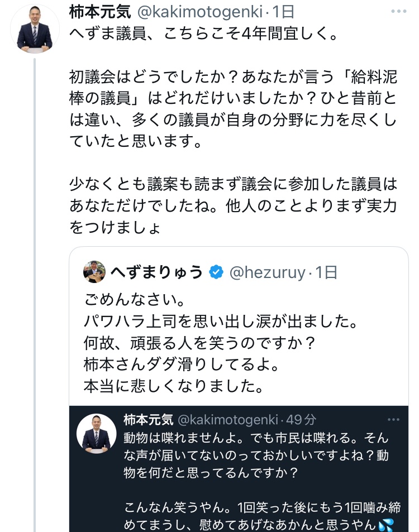The width and height of the screenshot is (419, 532).
Task: Click the vertical thread line under avatar
Action: (35, 279)
